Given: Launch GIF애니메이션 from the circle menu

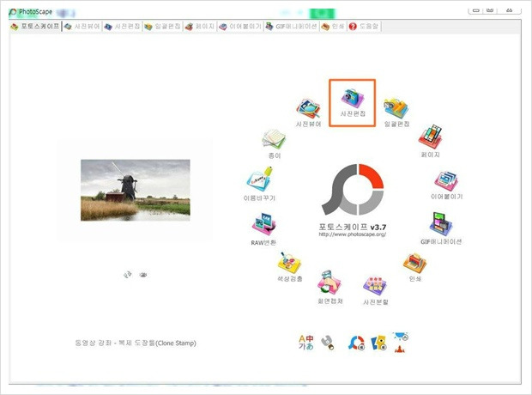Looking at the screenshot, I should (441, 228).
